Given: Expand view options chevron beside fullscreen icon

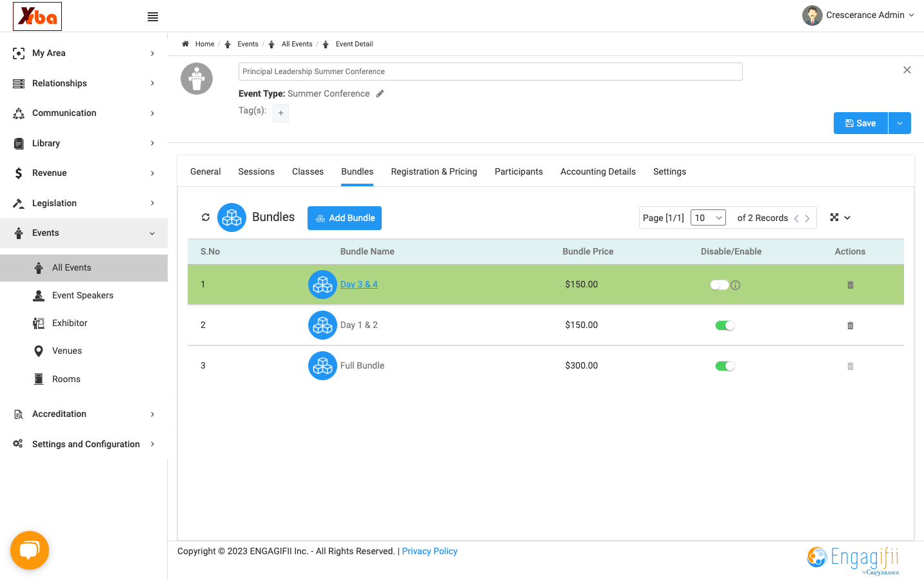Looking at the screenshot, I should coord(847,218).
